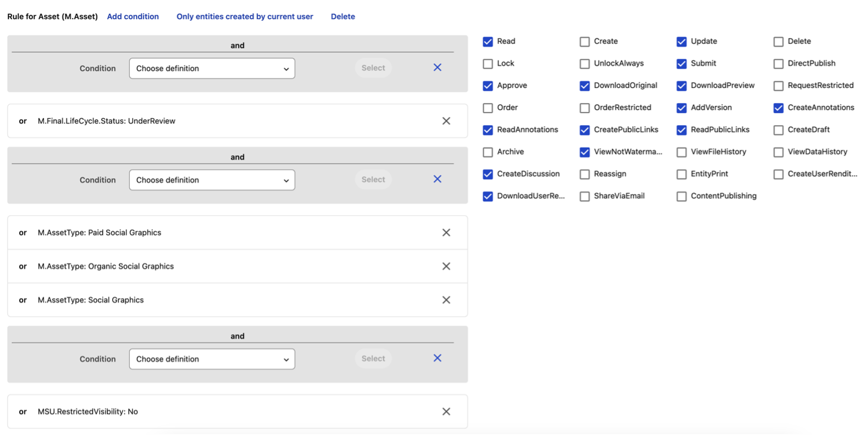Open the first Choose definition dropdown
Viewport: 868px width, 436px height.
(x=212, y=69)
